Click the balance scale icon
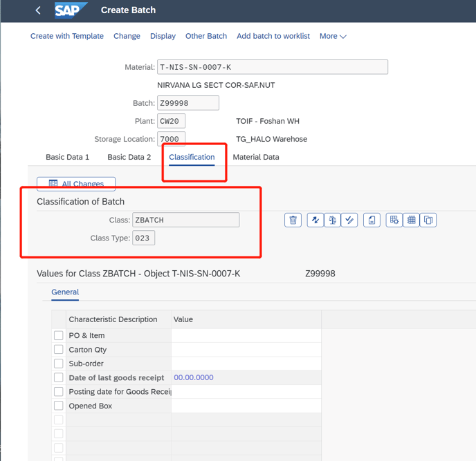 tap(333, 220)
